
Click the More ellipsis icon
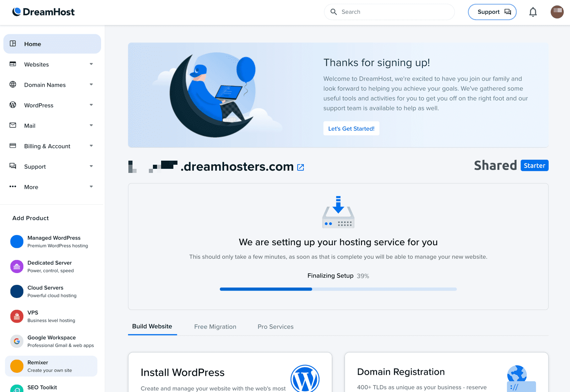pos(13,186)
